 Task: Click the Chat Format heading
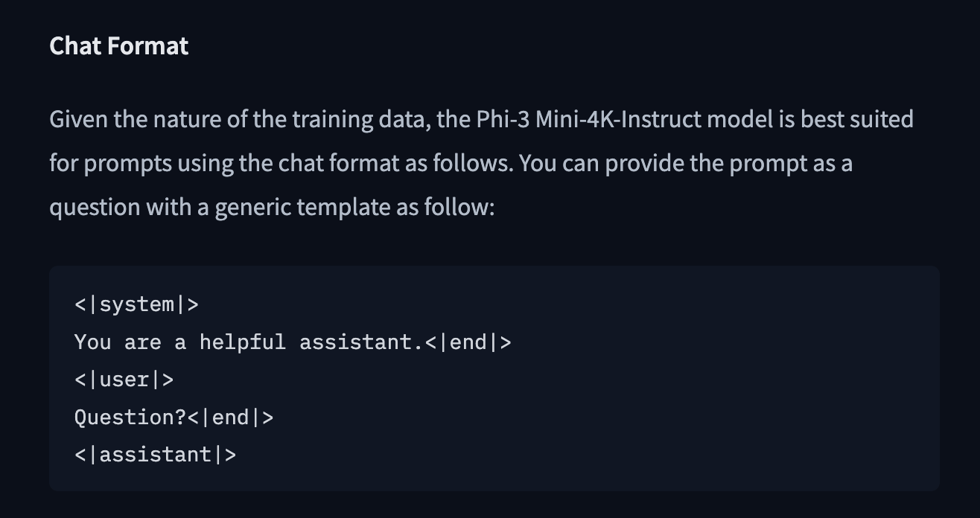119,46
